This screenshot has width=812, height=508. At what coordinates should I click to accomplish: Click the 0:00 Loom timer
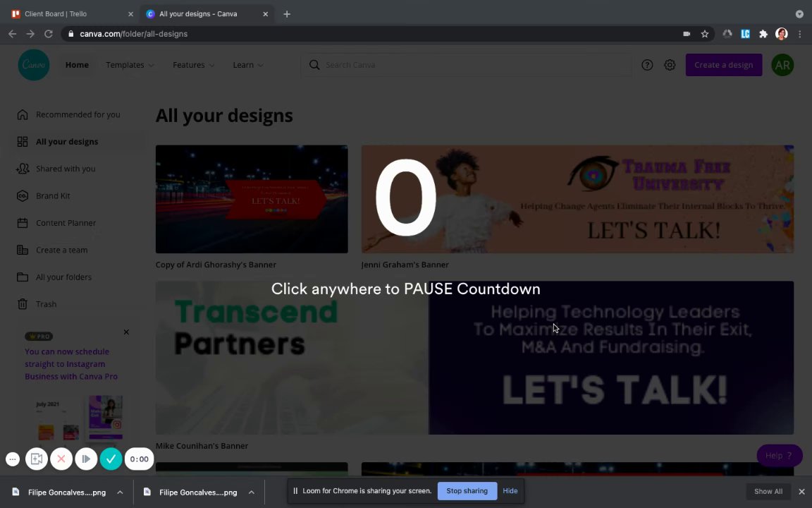140,459
